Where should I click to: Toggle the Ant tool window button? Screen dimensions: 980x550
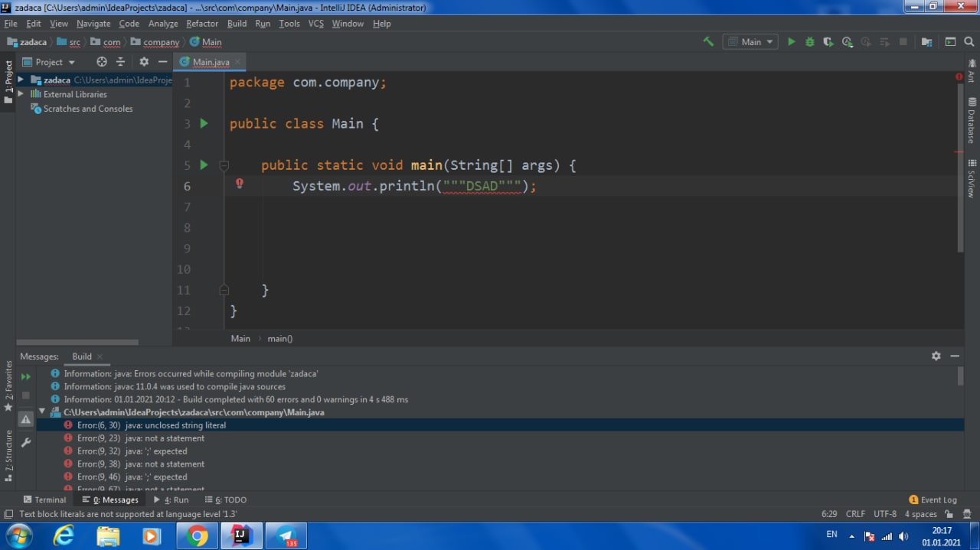(x=972, y=71)
